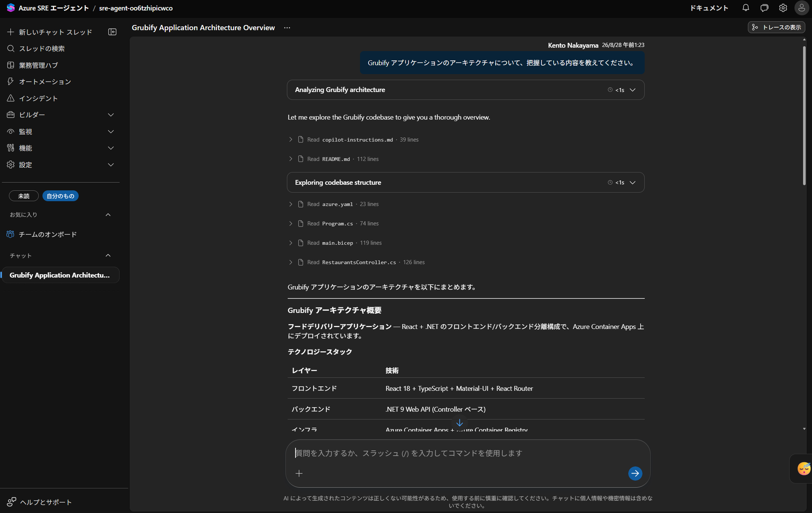Click the 'azure.yaml' file name
Screen dimensions: 812x513
click(x=337, y=204)
